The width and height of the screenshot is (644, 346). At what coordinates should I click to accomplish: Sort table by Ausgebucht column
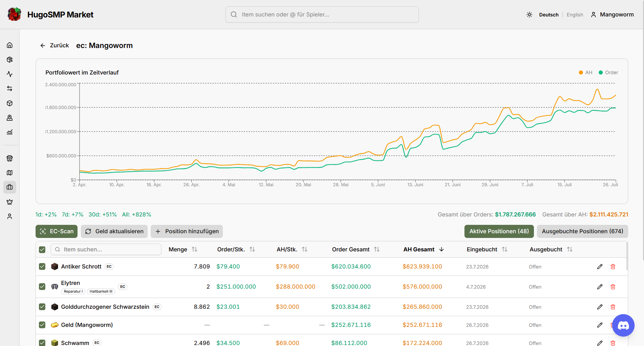(x=551, y=250)
